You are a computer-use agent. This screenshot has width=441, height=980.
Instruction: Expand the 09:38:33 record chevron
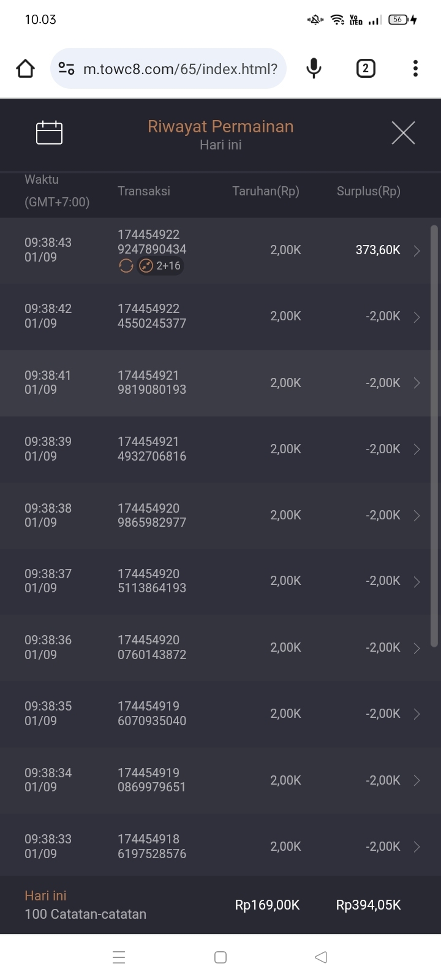[x=417, y=846]
